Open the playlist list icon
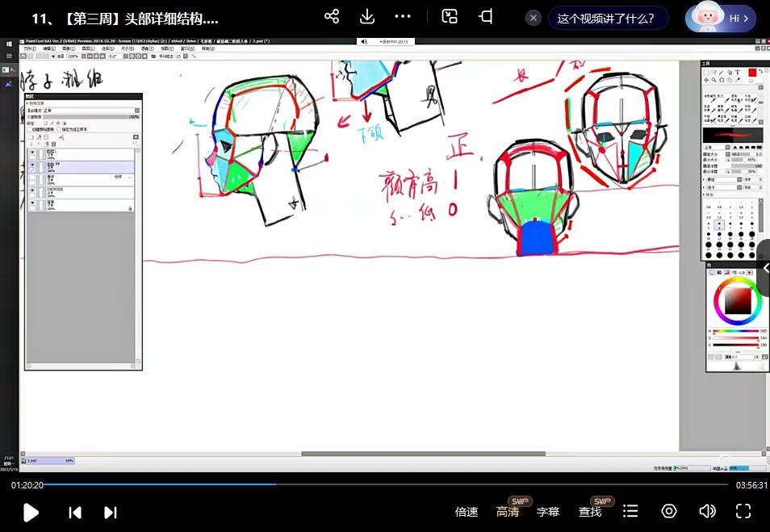Viewport: 770px width, 532px height. click(631, 511)
